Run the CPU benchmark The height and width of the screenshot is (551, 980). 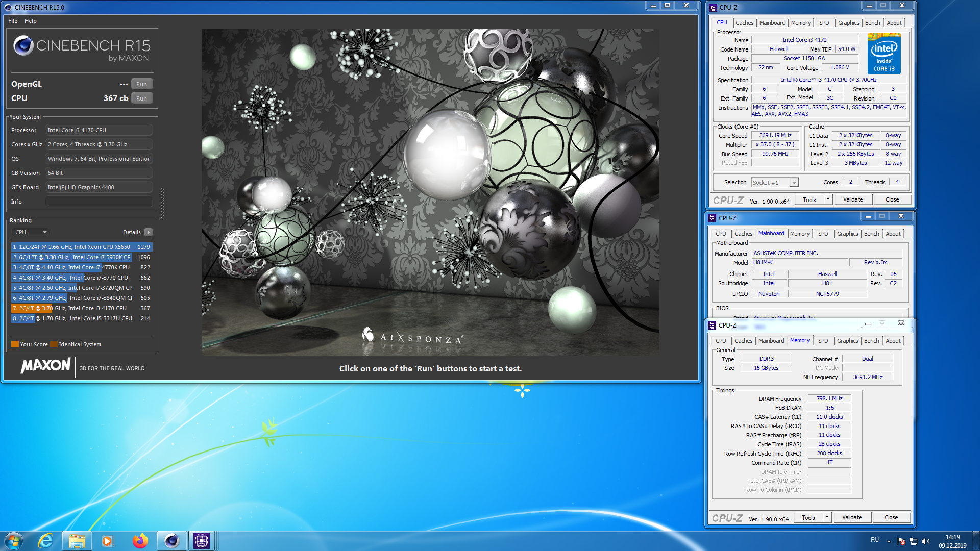141,98
